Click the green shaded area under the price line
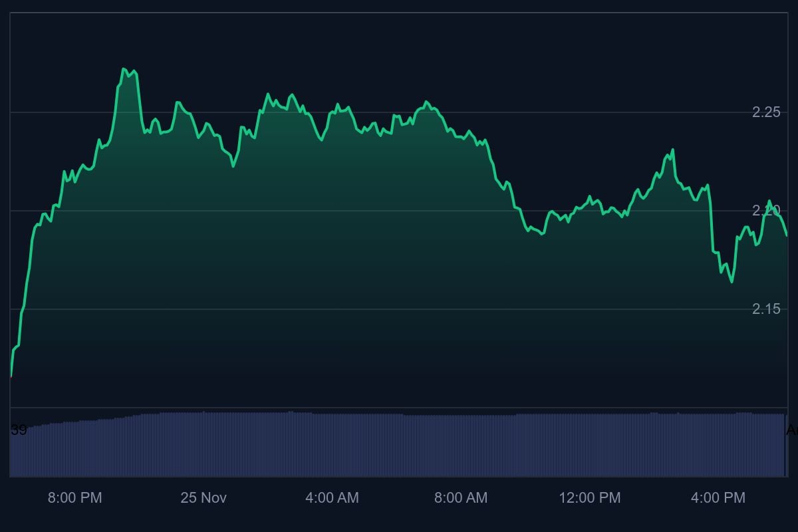Image resolution: width=798 pixels, height=532 pixels. click(x=332, y=266)
